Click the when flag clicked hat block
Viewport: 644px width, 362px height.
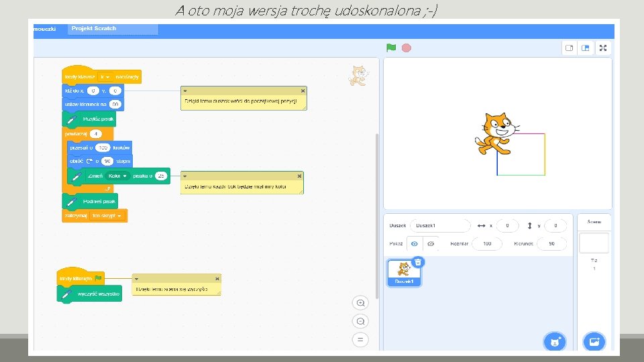[x=80, y=277]
